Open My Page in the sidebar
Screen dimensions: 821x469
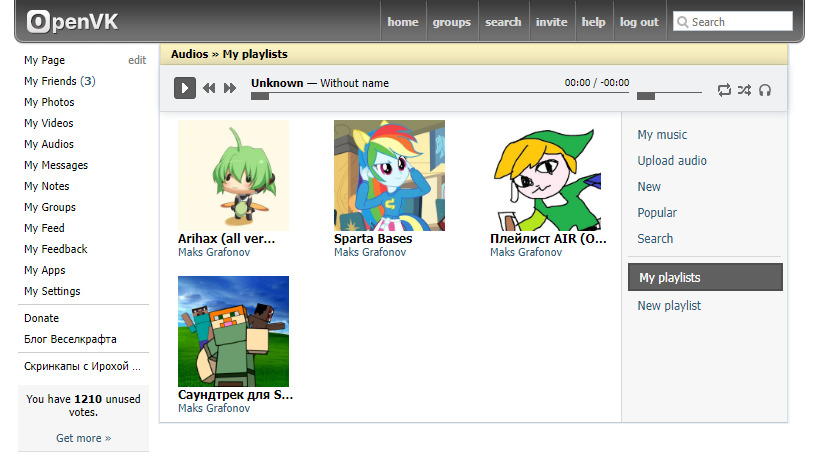(x=45, y=60)
